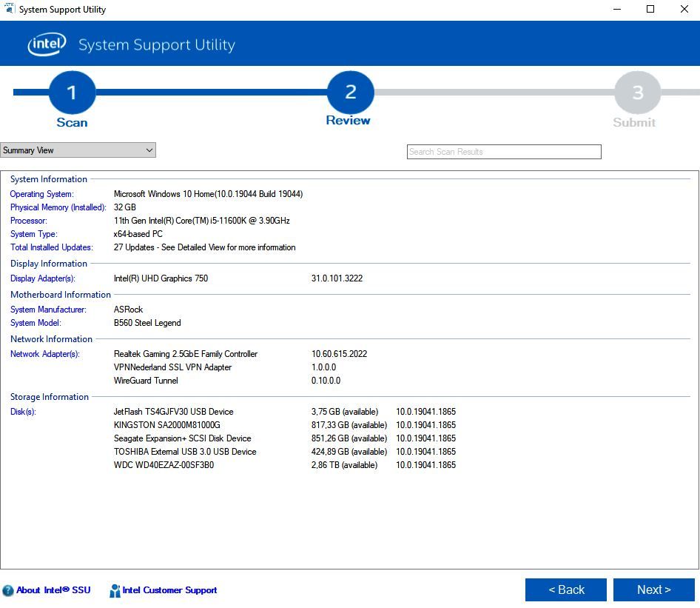The width and height of the screenshot is (700, 608).
Task: Maximize the System Support Utility window
Action: point(650,9)
